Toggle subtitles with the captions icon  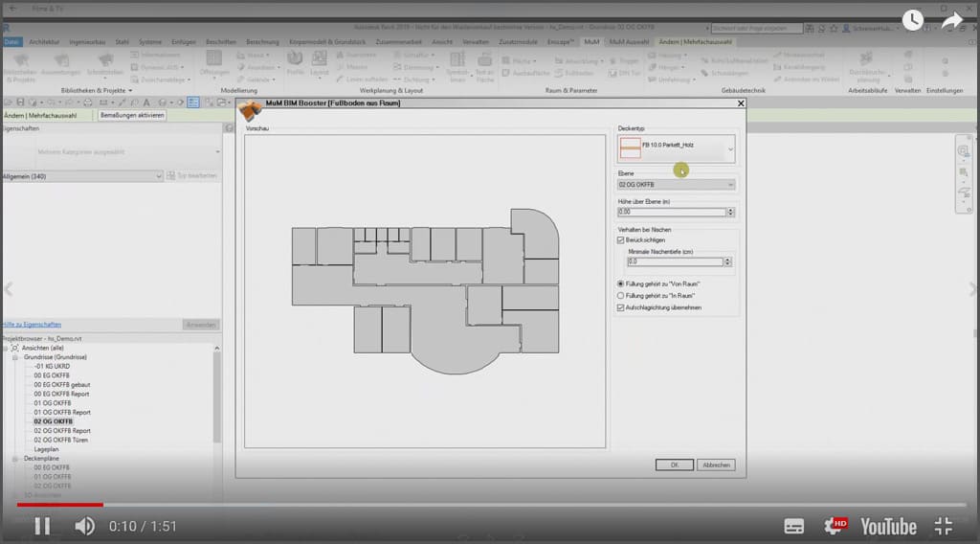[x=793, y=526]
